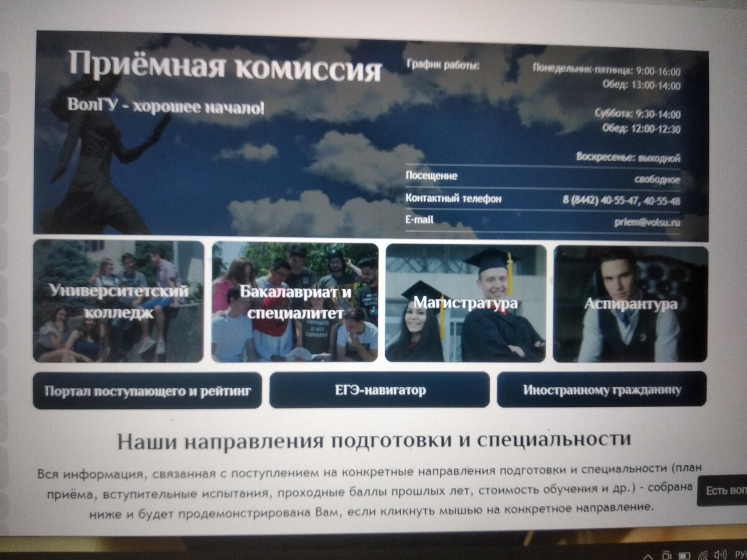747x560 pixels.
Task: Open the Wi-Fi network tray icon
Action: [x=702, y=554]
